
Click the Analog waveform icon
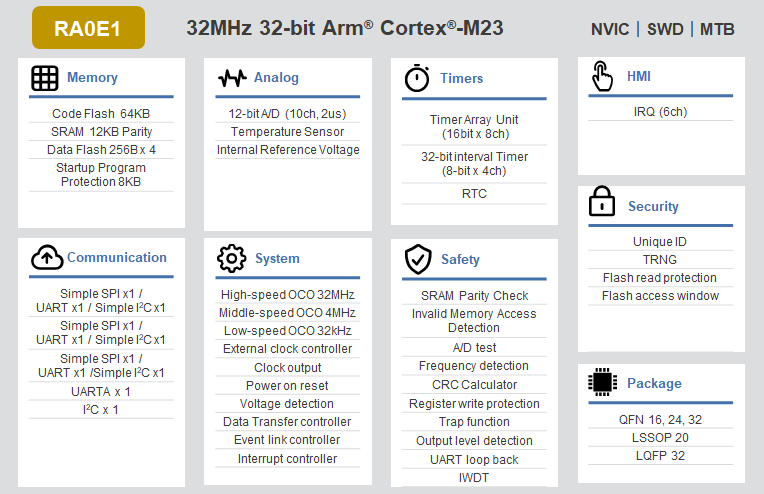232,78
